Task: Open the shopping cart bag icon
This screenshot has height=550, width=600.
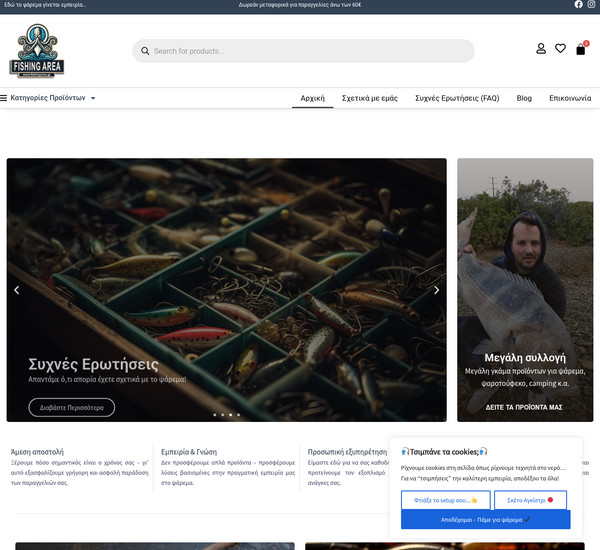Action: pyautogui.click(x=580, y=49)
